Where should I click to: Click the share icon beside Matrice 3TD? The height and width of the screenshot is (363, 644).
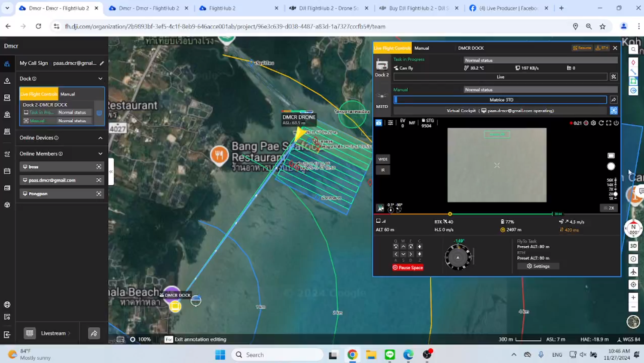pyautogui.click(x=613, y=100)
